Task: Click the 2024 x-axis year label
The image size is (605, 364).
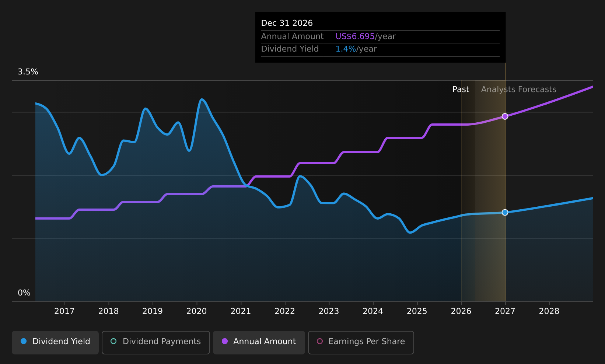Action: point(373,311)
